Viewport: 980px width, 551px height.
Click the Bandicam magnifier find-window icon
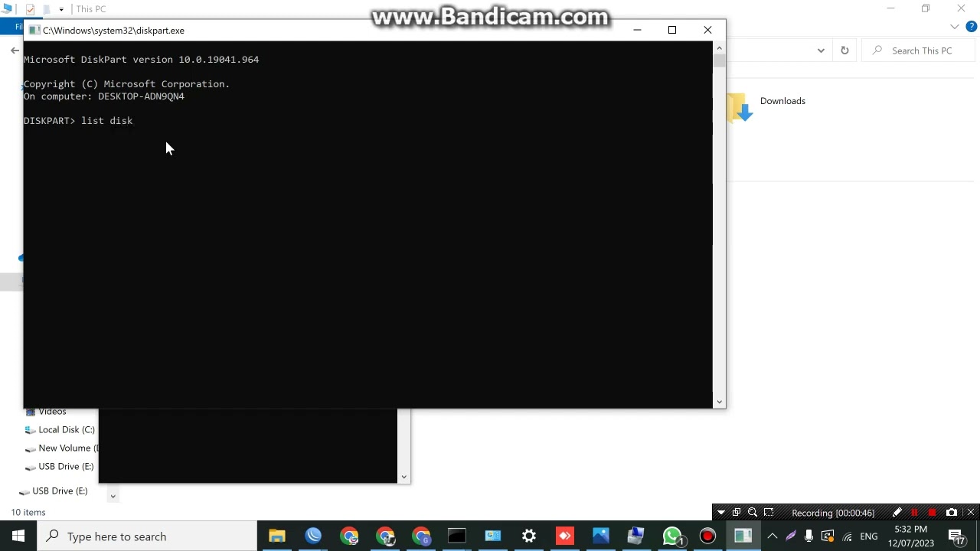[753, 513]
